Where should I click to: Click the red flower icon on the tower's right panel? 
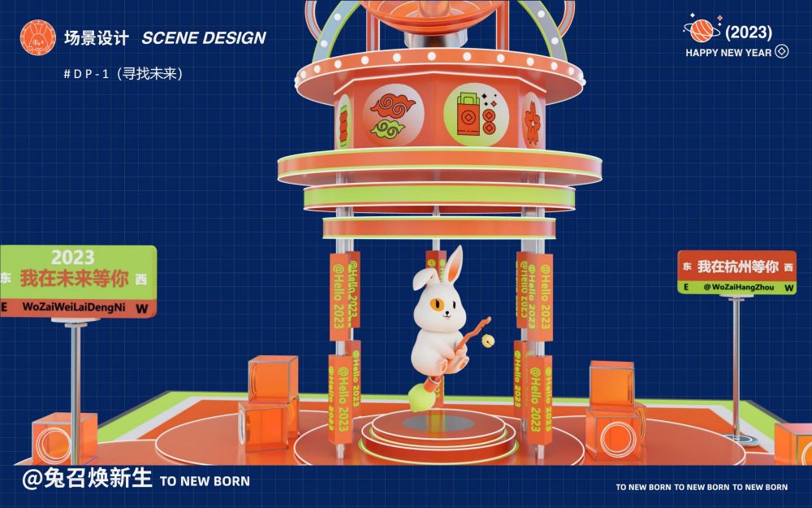533,120
